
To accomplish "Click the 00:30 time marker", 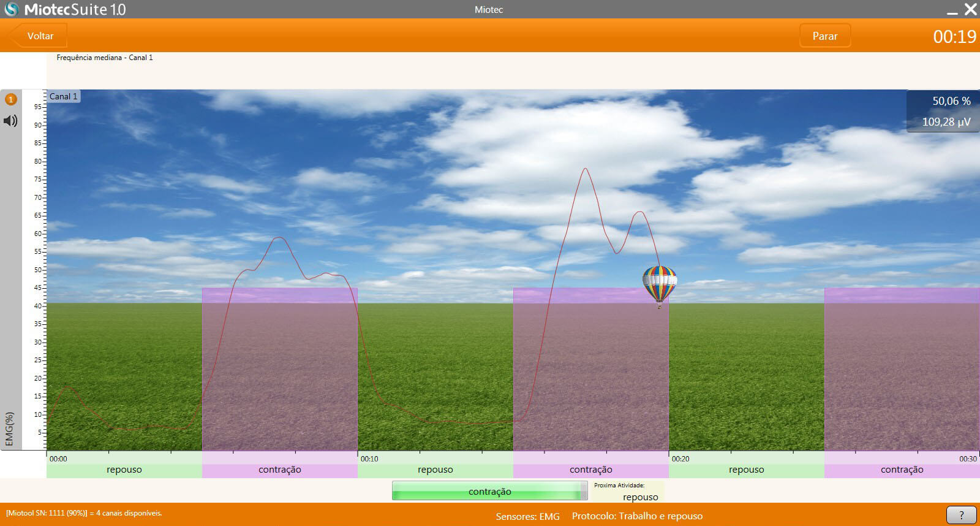I will point(968,459).
